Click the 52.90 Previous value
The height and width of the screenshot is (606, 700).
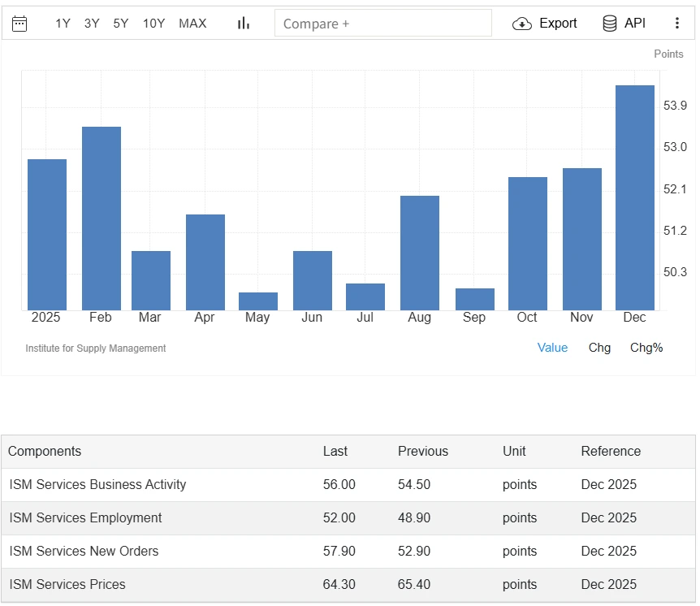[x=414, y=551]
